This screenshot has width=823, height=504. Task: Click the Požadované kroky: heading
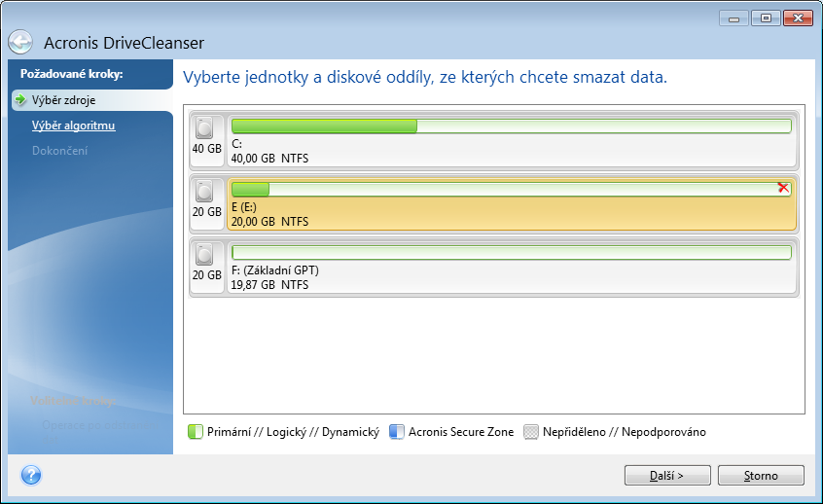pos(71,74)
